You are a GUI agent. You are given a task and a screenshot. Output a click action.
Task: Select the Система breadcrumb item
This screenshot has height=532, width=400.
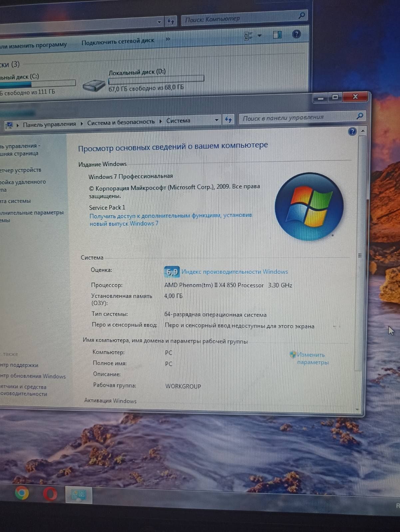(x=178, y=120)
